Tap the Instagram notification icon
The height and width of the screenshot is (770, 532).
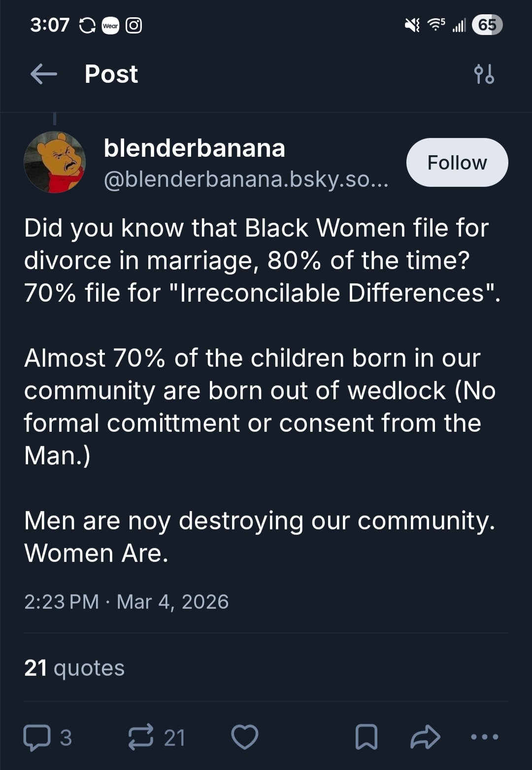[x=134, y=25]
